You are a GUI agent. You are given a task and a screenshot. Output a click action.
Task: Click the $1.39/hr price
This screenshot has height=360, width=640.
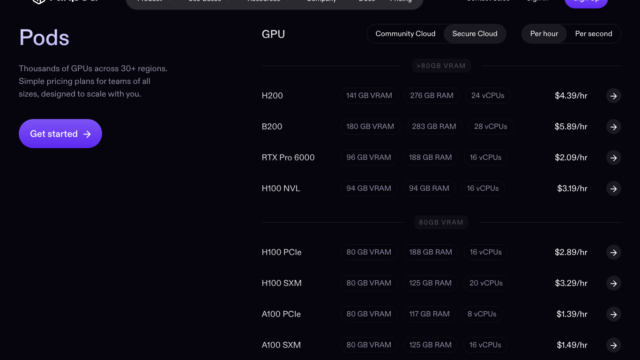coord(571,314)
